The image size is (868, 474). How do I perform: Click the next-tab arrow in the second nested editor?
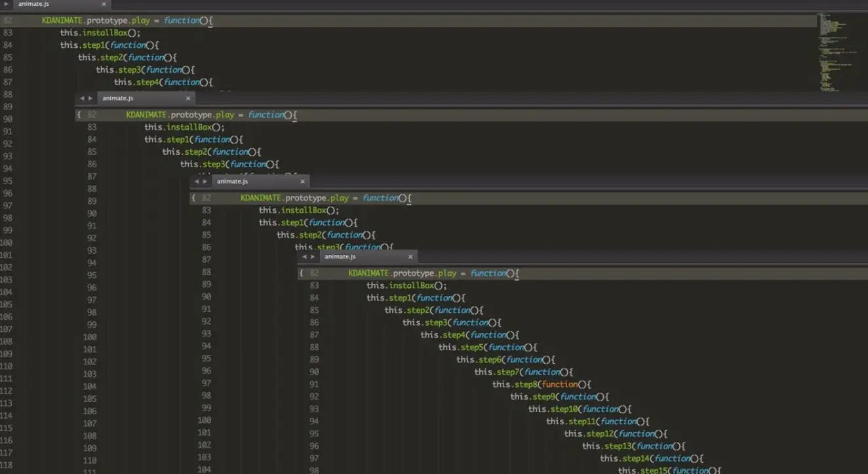pos(90,98)
